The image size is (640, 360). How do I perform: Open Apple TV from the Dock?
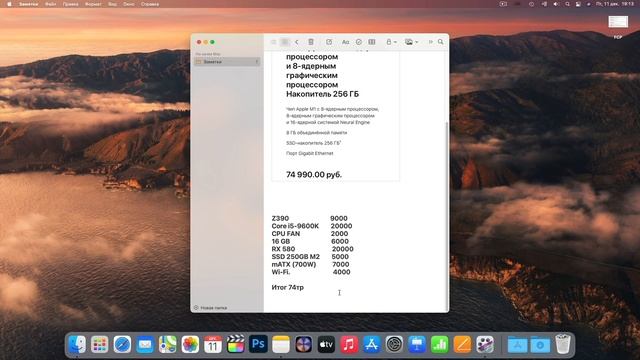tap(326, 344)
